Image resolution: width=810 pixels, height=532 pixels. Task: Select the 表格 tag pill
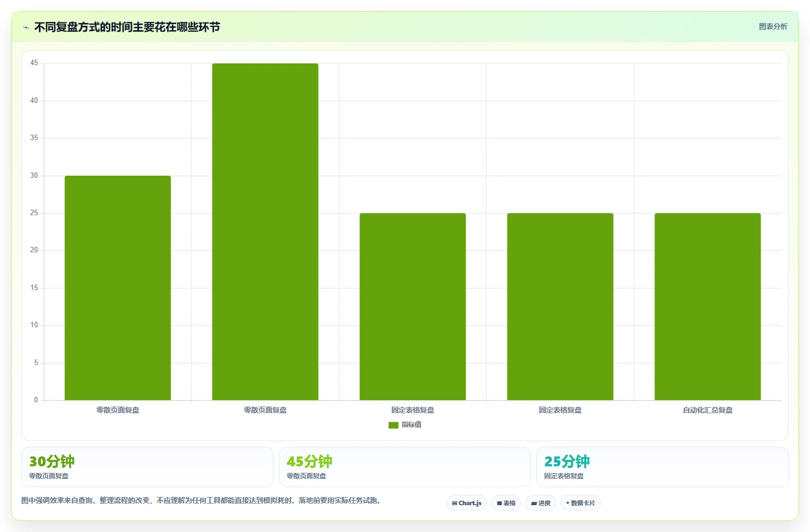[506, 503]
